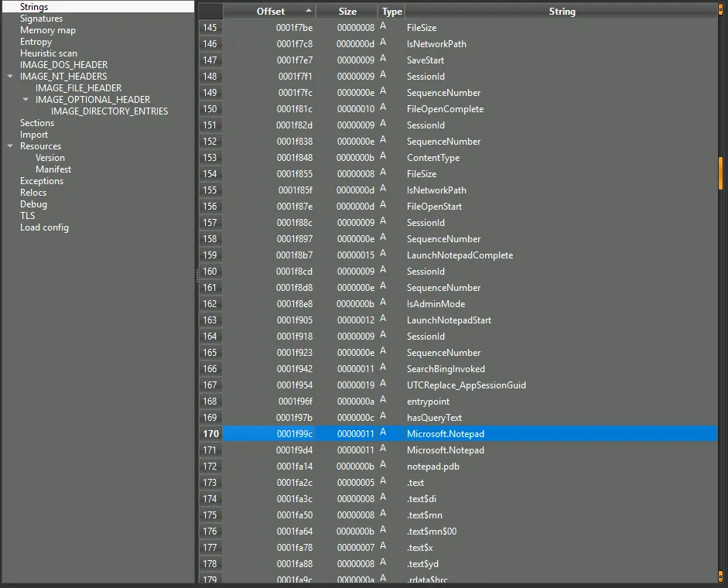
Task: Collapse the IMAGE_NT_HEADERS tree node
Action: tap(10, 76)
